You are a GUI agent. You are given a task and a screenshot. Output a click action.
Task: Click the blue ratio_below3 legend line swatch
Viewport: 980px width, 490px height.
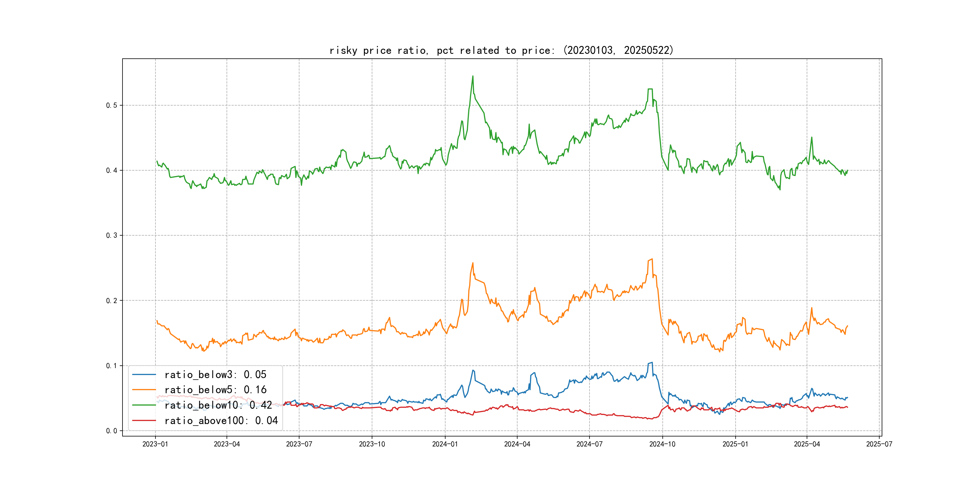144,375
